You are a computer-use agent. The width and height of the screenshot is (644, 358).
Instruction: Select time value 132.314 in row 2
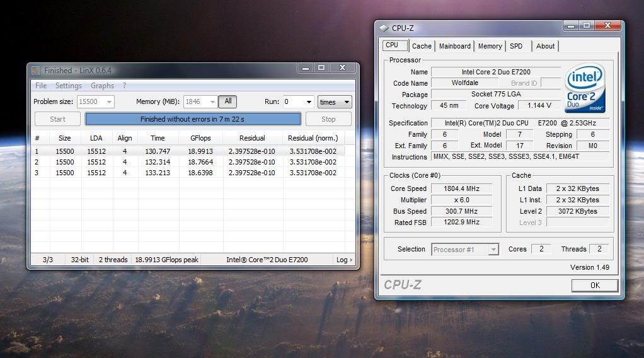pos(158,162)
